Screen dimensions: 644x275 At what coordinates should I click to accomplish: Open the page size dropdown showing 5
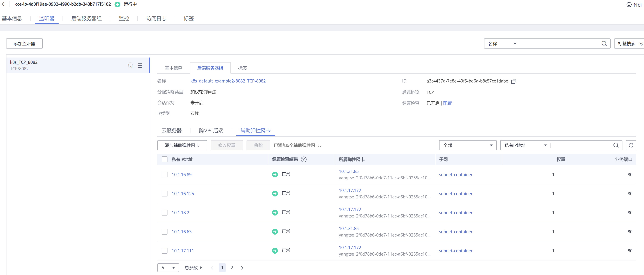point(168,268)
